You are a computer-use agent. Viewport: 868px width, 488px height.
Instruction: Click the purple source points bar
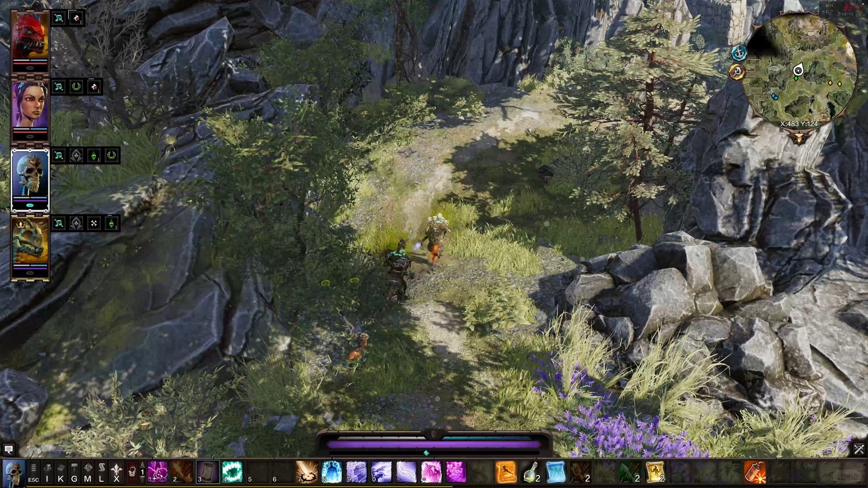tap(434, 445)
